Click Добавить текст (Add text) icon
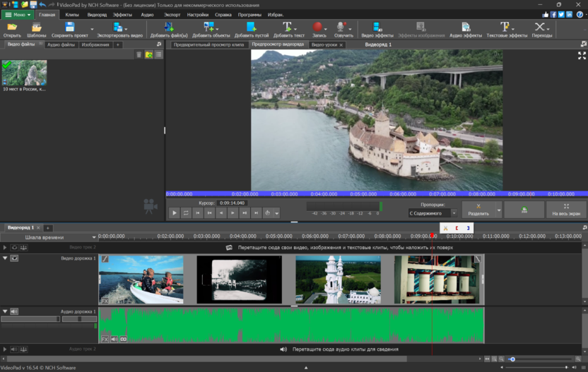 287,28
